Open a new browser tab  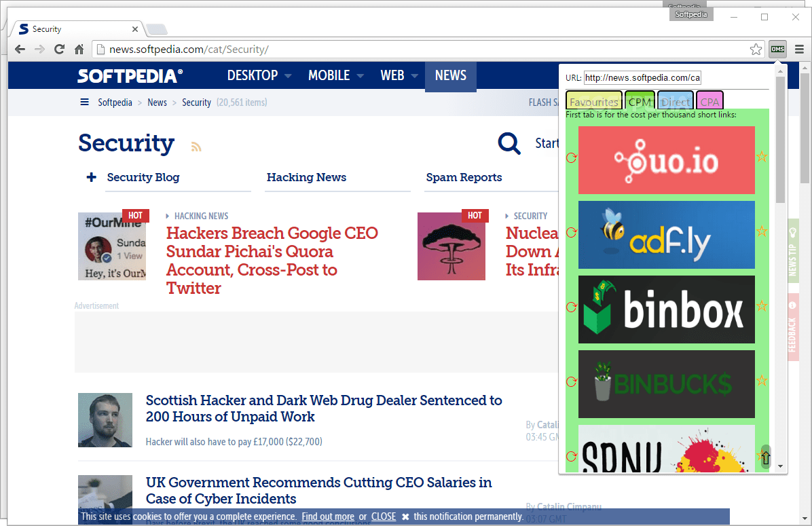(x=156, y=29)
